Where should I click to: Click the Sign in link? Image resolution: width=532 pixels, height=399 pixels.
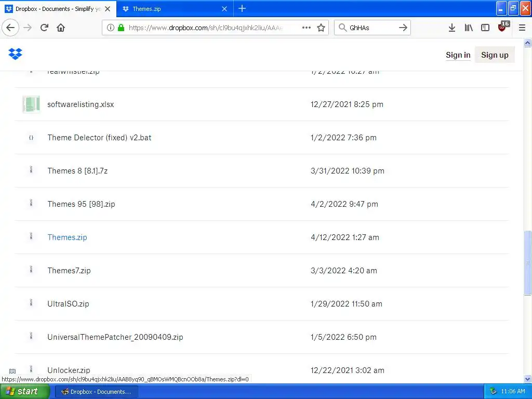coord(458,55)
